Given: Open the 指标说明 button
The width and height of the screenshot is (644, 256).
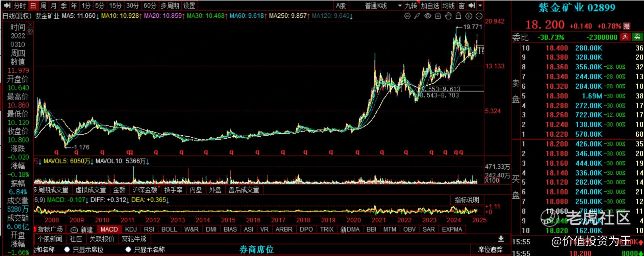Looking at the screenshot, I should point(467,200).
